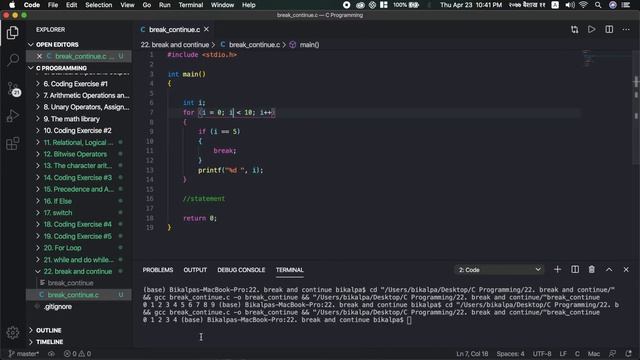Screen dimensions: 640x360
Task: Kill the terminal with trash icon
Action: 591,269
